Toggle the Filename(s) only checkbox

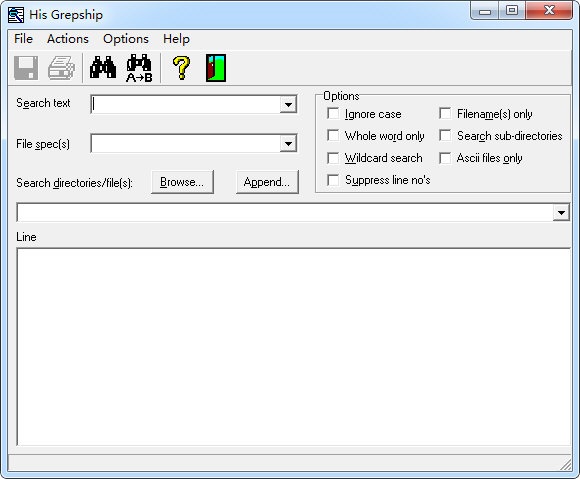click(x=445, y=113)
